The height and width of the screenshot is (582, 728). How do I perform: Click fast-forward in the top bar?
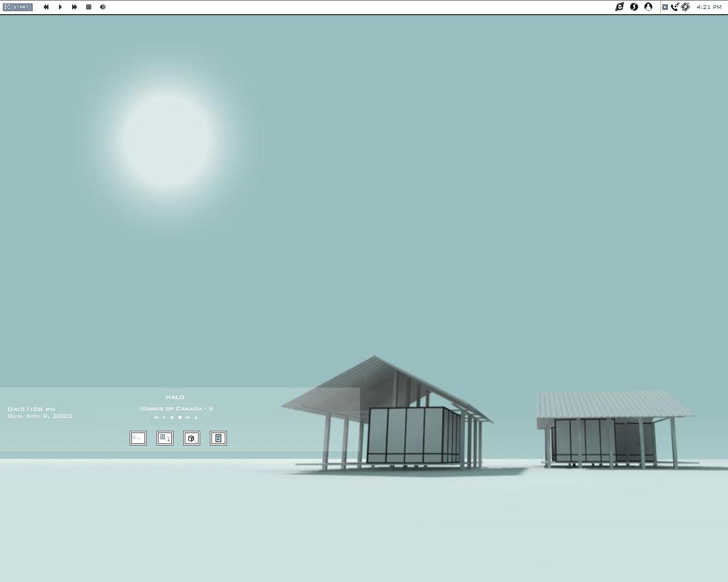tap(75, 7)
